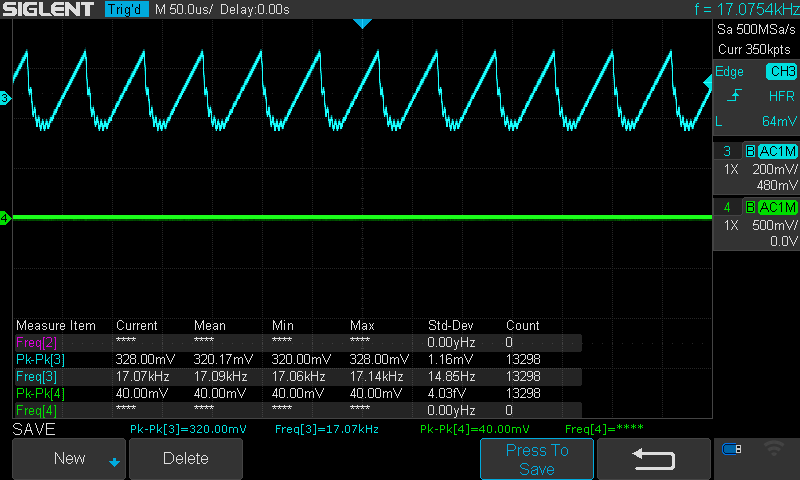This screenshot has width=800, height=480.
Task: Click the channel 4 ground level marker
Action: (x=5, y=218)
